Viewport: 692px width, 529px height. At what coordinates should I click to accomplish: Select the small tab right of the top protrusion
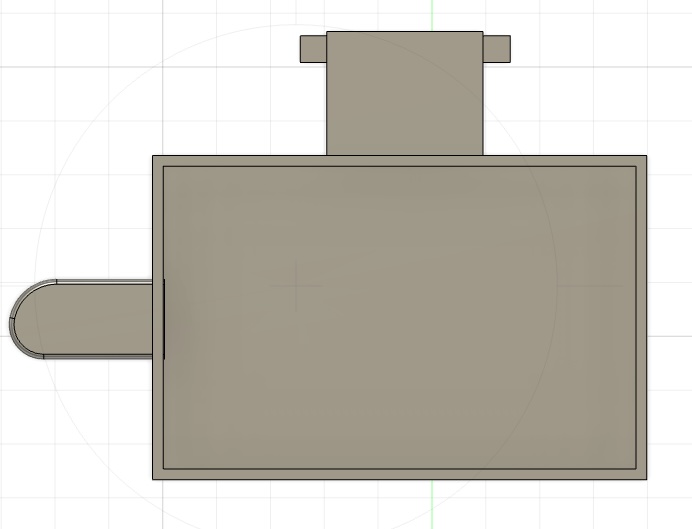pos(496,47)
